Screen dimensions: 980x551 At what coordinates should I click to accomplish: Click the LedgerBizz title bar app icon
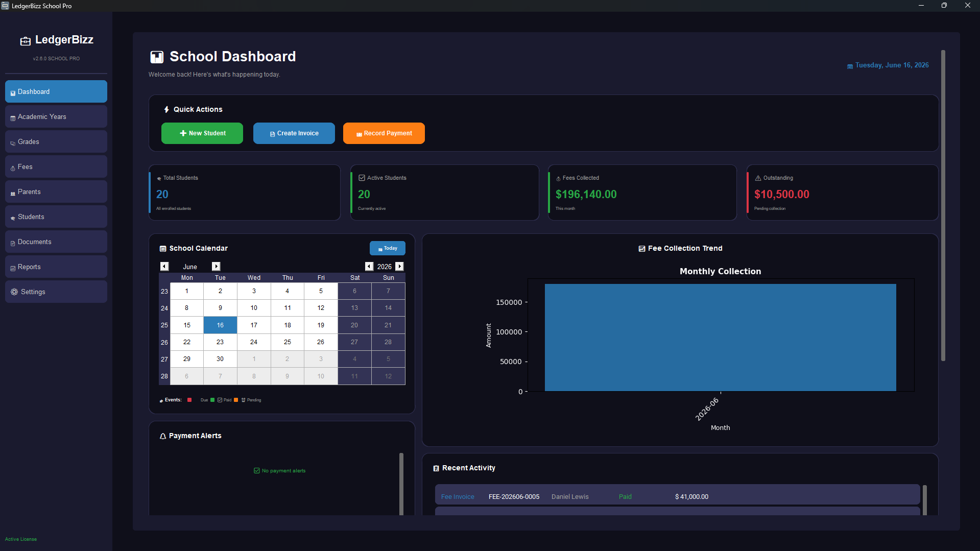click(5, 6)
